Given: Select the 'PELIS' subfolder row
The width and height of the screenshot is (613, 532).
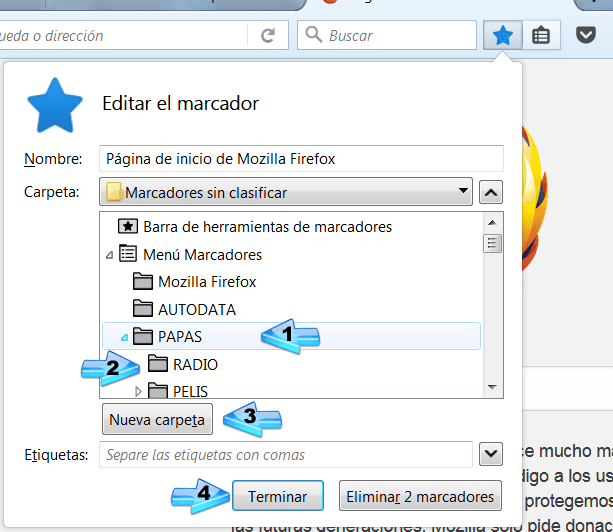Looking at the screenshot, I should click(x=291, y=390).
